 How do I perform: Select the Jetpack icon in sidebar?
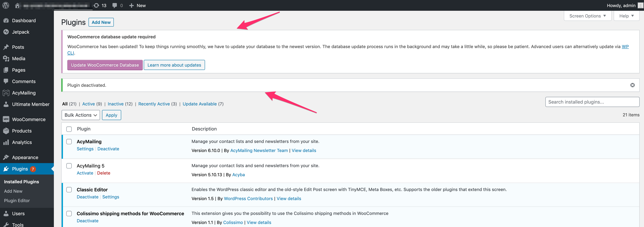point(6,32)
